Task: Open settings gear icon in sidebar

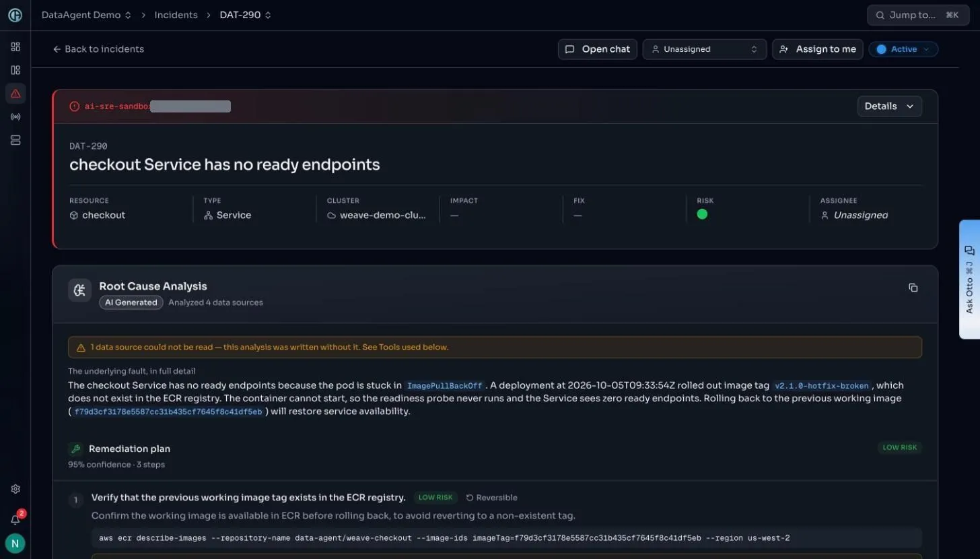Action: 15,489
